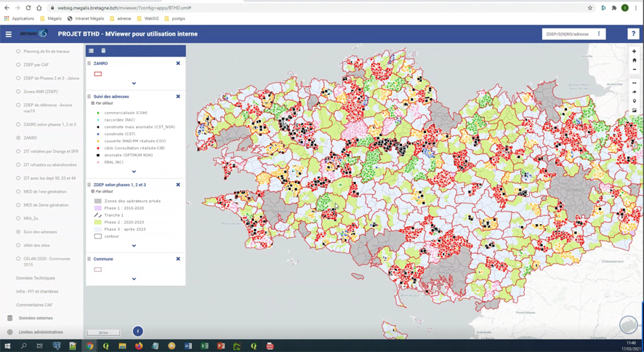Grab the ZANRO layer drag handle
This screenshot has height=352, width=644.
(89, 63)
